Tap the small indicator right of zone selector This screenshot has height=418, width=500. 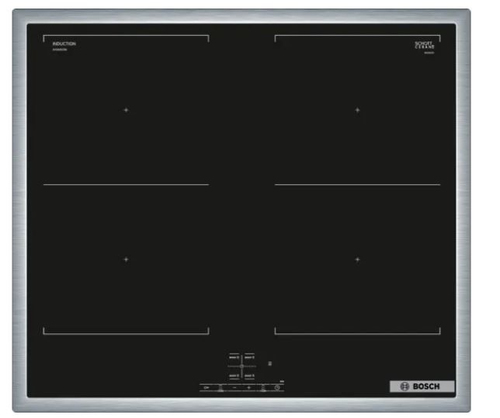(270, 363)
